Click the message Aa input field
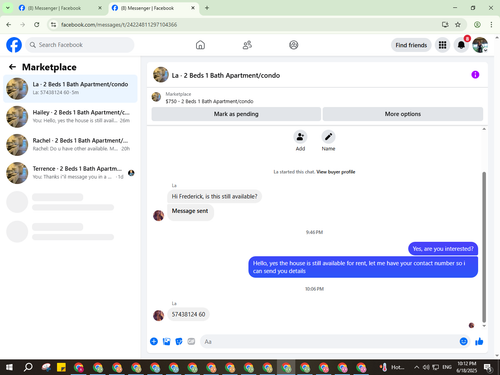 328,341
